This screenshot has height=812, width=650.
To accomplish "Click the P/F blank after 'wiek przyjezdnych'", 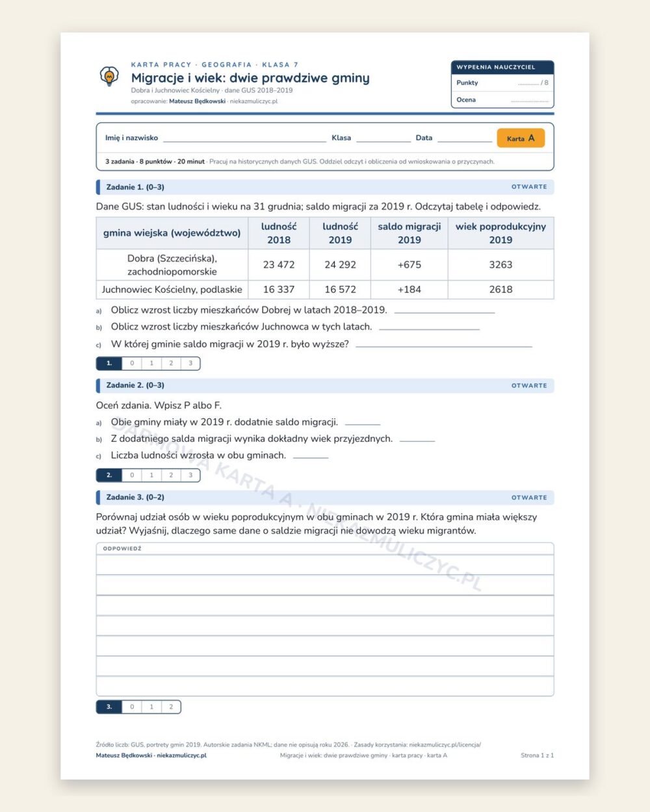I will (x=417, y=439).
